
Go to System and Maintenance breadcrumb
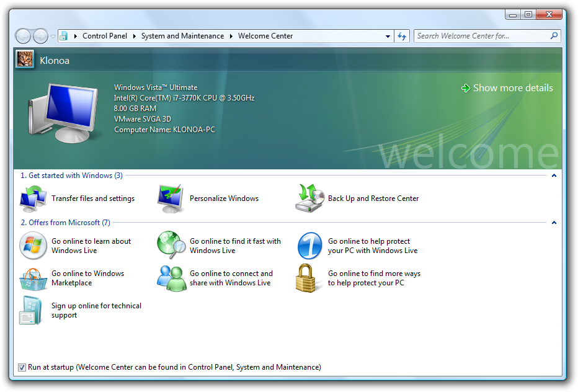tap(182, 36)
